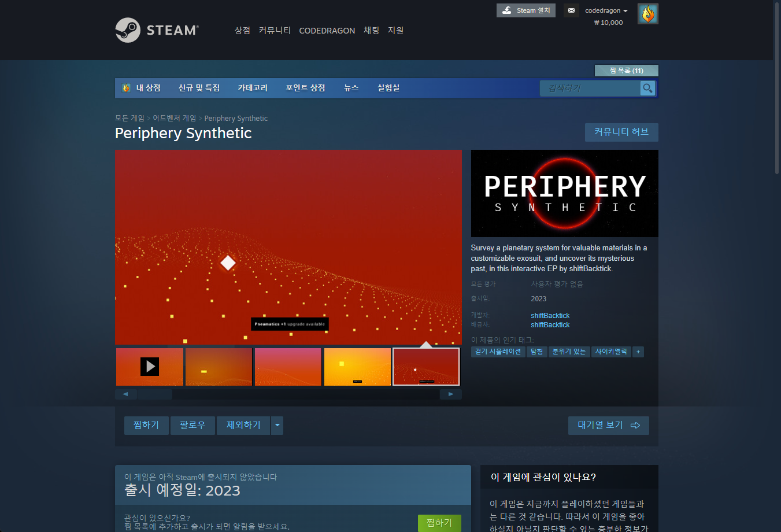Screen dimensions: 781x532
Task: Click the 제외하기 ignore button
Action: click(x=243, y=426)
